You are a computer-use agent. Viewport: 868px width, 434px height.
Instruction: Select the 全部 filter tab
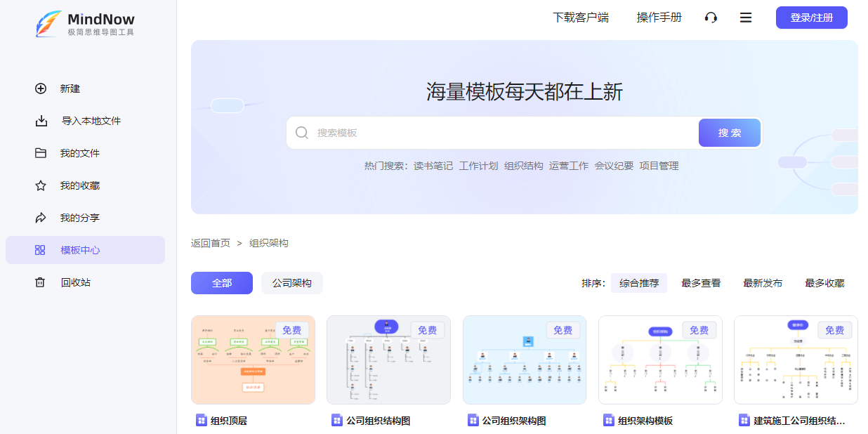[221, 283]
